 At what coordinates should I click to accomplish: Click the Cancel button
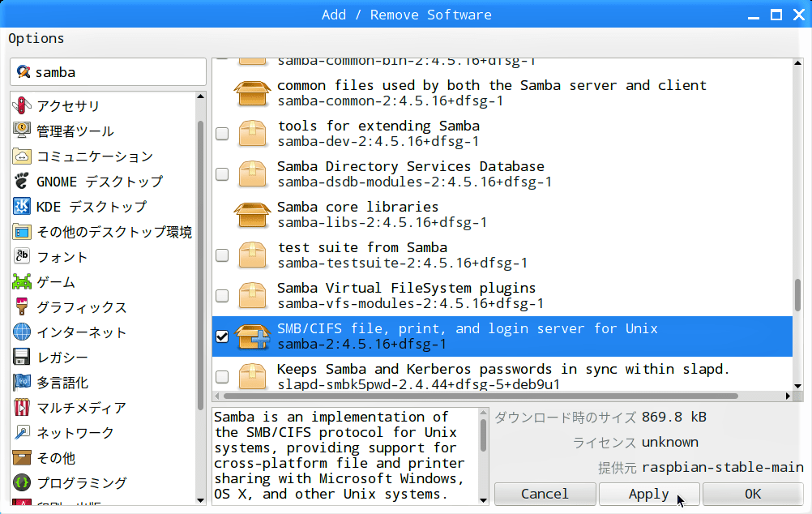point(545,494)
